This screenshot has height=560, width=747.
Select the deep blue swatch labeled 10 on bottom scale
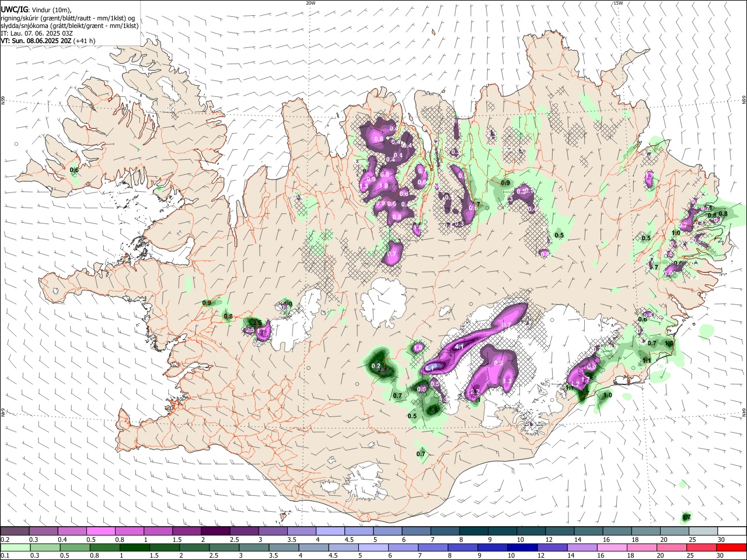tap(522, 547)
